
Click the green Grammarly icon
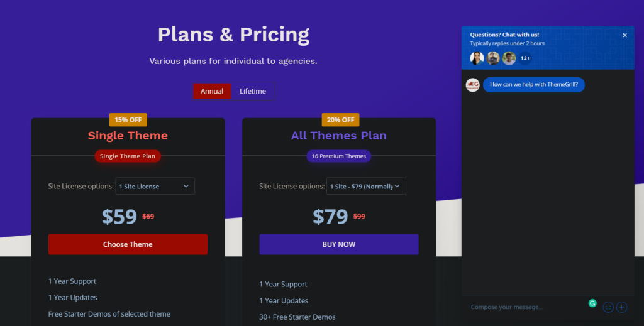tap(592, 303)
